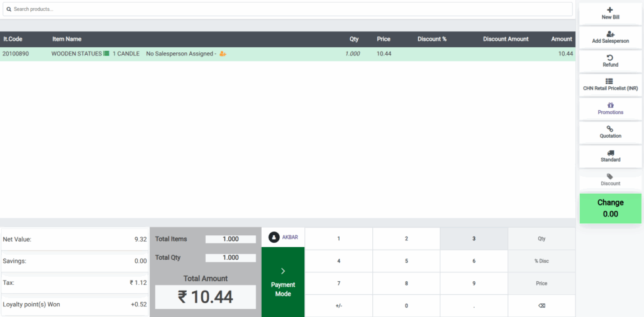Click the AKBAR customer name
Screen dimensions: 644x317
click(x=290, y=237)
